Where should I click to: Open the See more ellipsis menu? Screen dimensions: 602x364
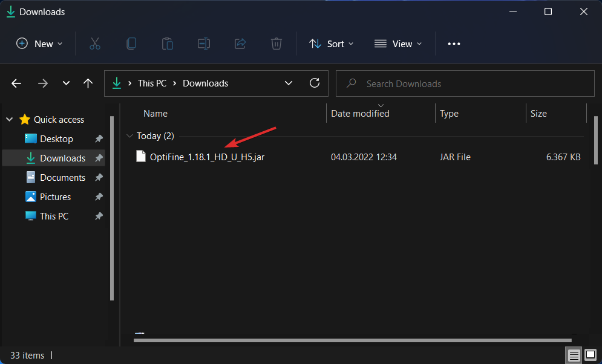(x=454, y=44)
